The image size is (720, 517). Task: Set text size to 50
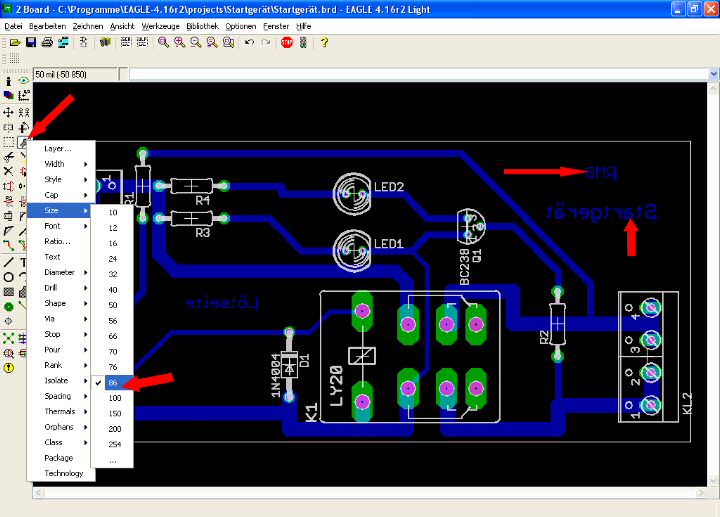click(x=113, y=304)
